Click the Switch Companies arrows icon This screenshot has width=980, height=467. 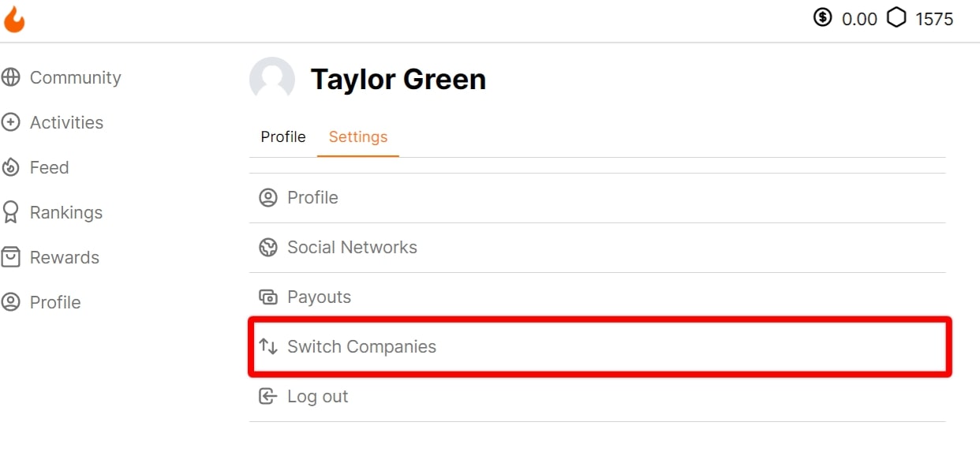coord(268,346)
